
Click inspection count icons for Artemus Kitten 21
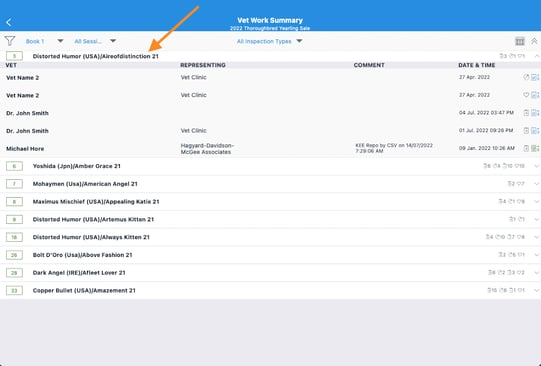point(517,219)
